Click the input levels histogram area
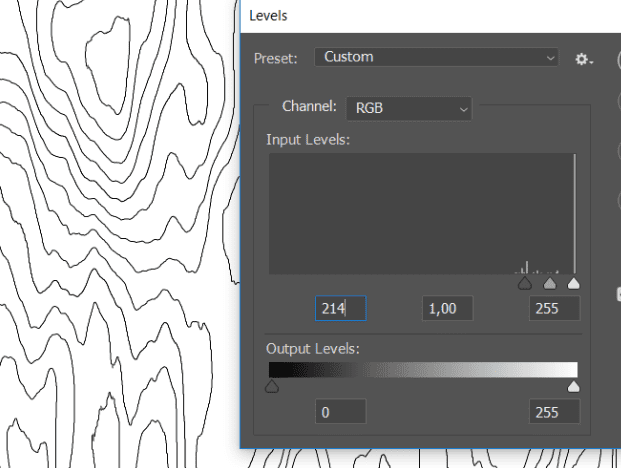The image size is (621, 468). 423,214
